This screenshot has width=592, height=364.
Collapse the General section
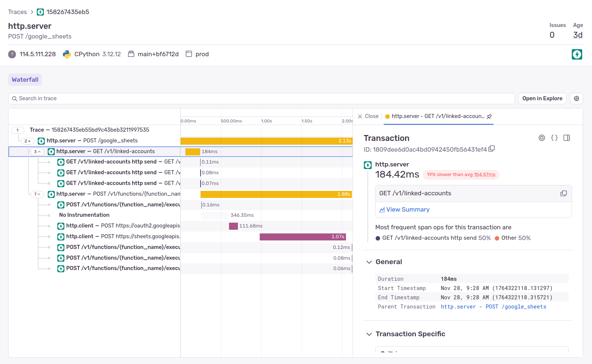click(x=369, y=262)
